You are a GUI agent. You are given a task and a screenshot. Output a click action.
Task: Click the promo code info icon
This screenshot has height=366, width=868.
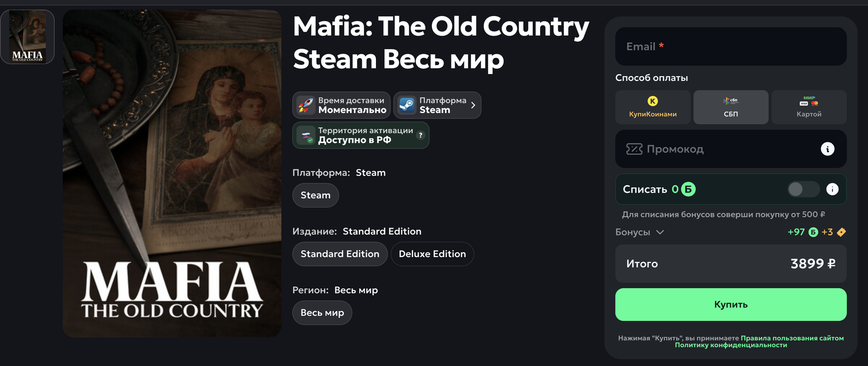click(827, 149)
